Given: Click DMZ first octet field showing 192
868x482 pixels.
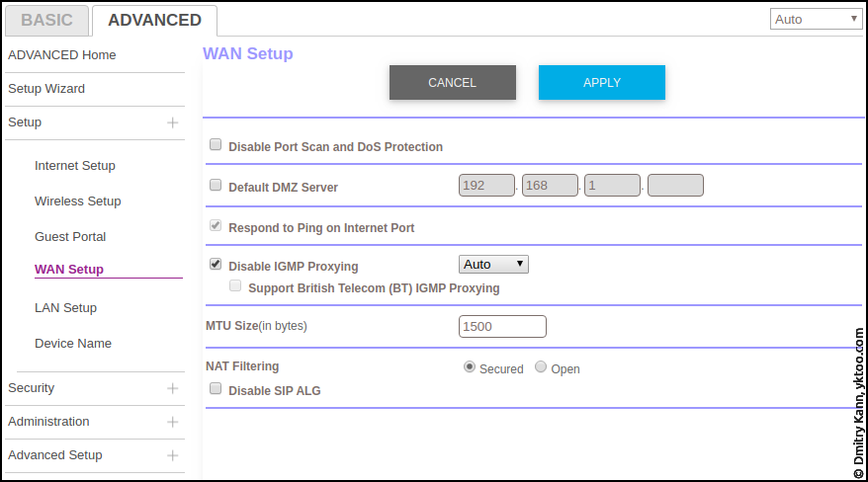Looking at the screenshot, I should (x=486, y=185).
